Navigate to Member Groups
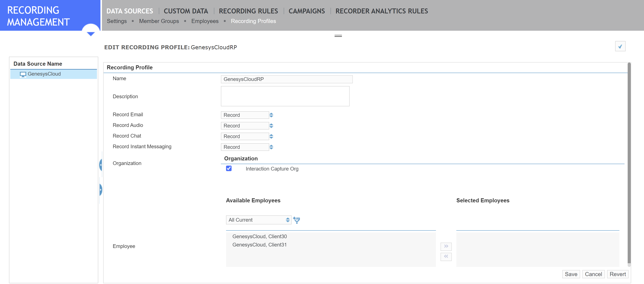The width and height of the screenshot is (644, 284). 159,21
